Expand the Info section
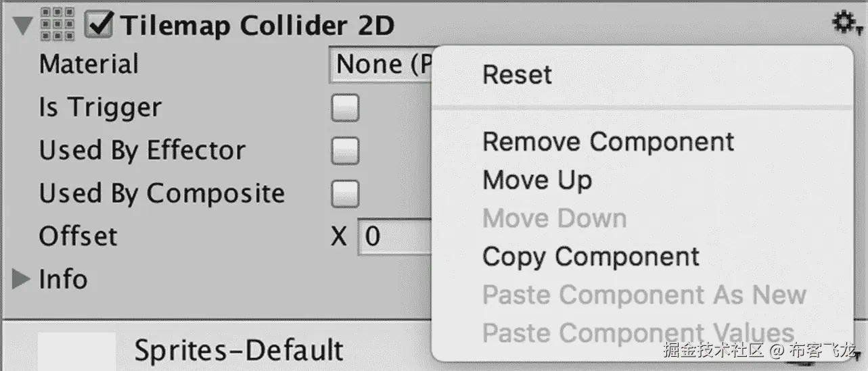The image size is (868, 371). 22,279
